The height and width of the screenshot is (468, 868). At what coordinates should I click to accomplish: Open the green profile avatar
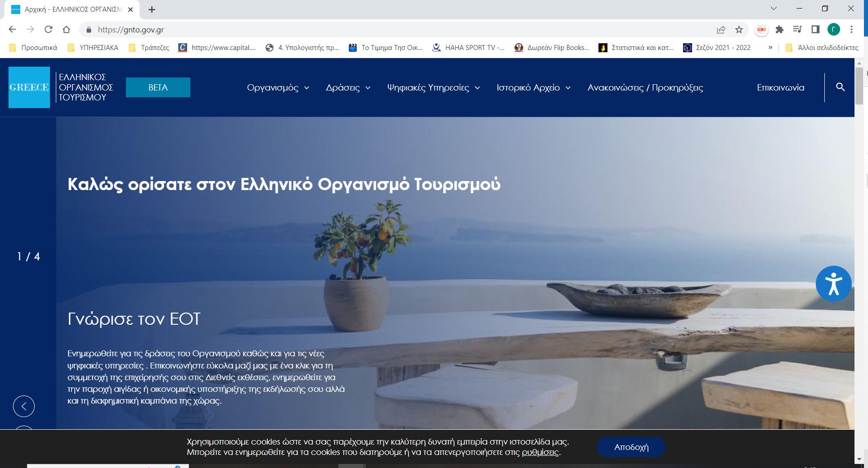833,30
